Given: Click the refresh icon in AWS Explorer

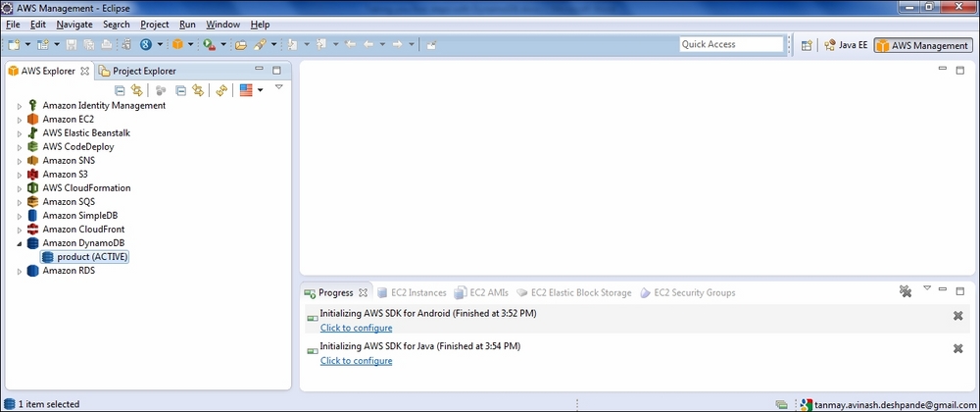Looking at the screenshot, I should (221, 90).
